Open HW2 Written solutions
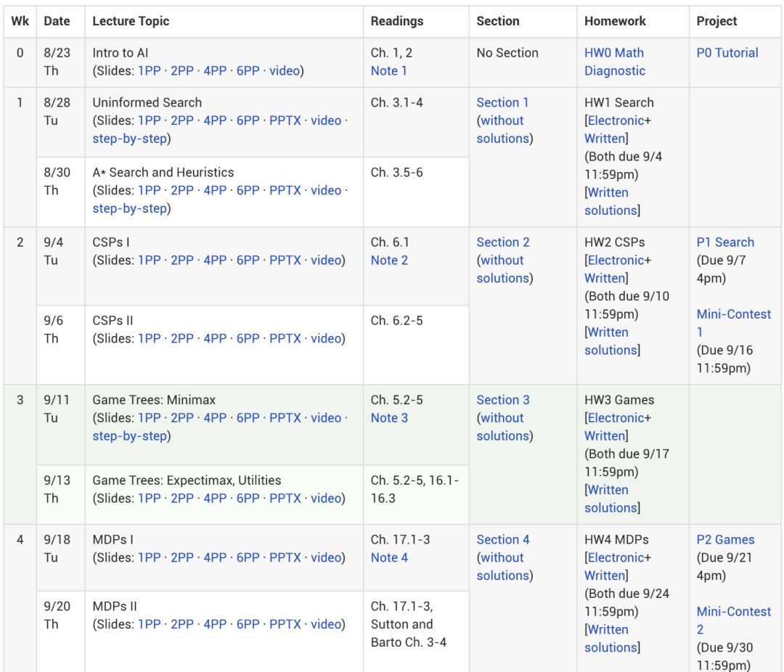 point(611,341)
